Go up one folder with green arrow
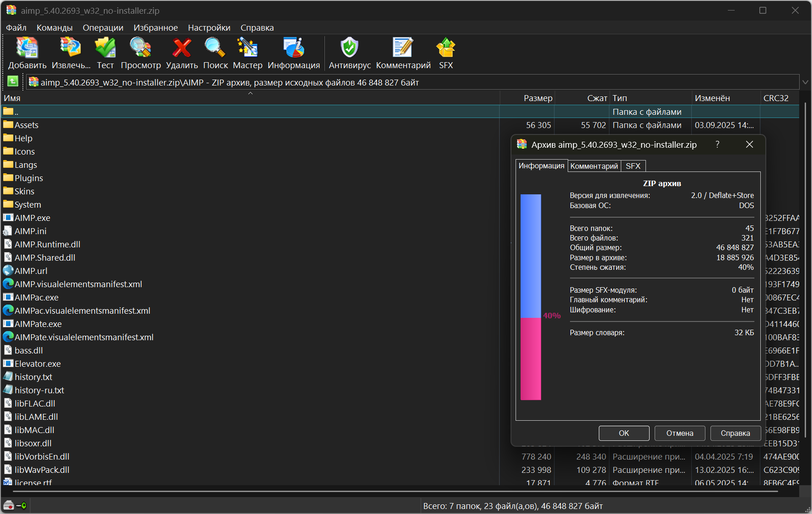This screenshot has width=812, height=514. (13, 82)
